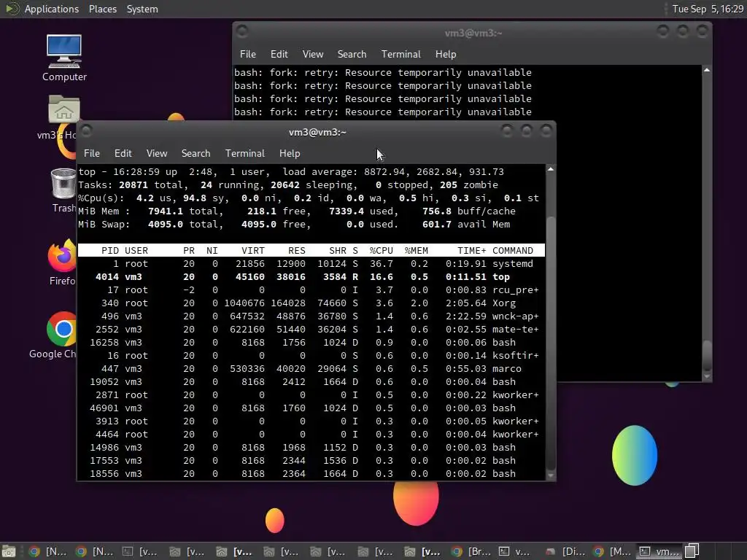Click back terminal scrollbar up arrow
The height and width of the screenshot is (560, 747).
pos(707,70)
